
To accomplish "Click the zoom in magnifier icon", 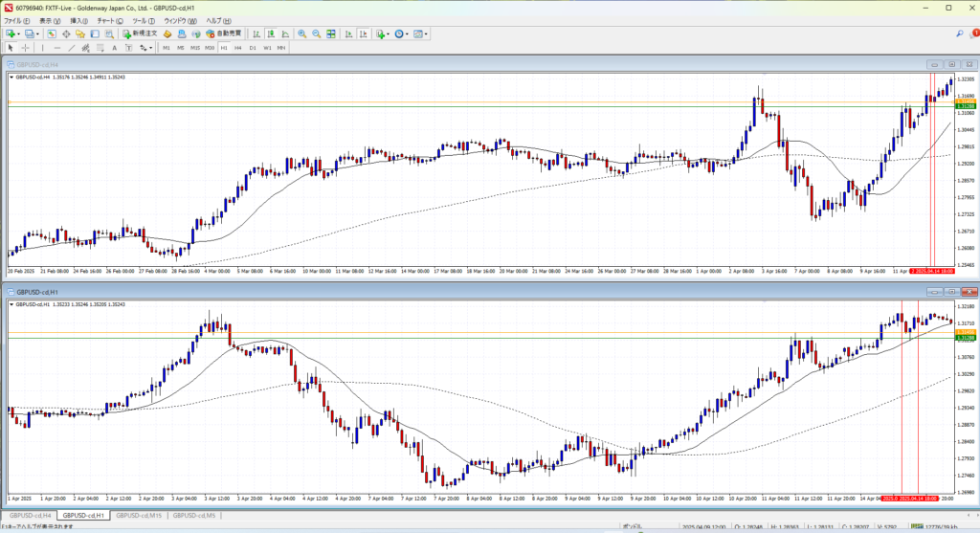I will tap(301, 33).
